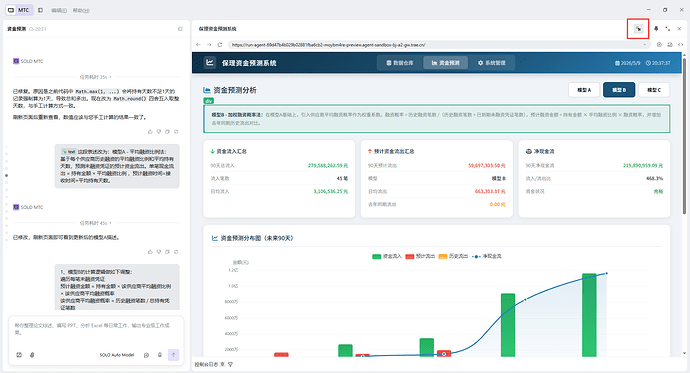The height and width of the screenshot is (373, 690).
Task: Click the send arrow button
Action: (x=173, y=355)
